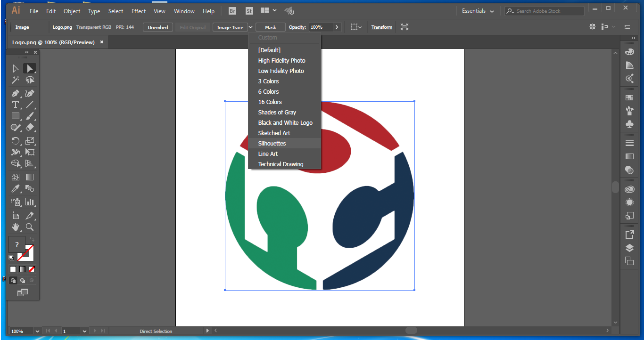
Task: Open the Brushes panel icon
Action: click(x=629, y=111)
